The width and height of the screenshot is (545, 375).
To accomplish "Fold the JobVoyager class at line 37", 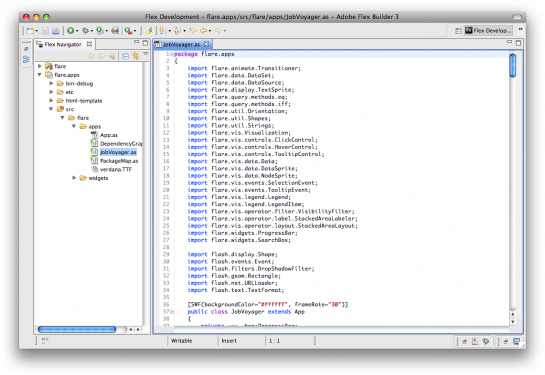I will [172, 312].
